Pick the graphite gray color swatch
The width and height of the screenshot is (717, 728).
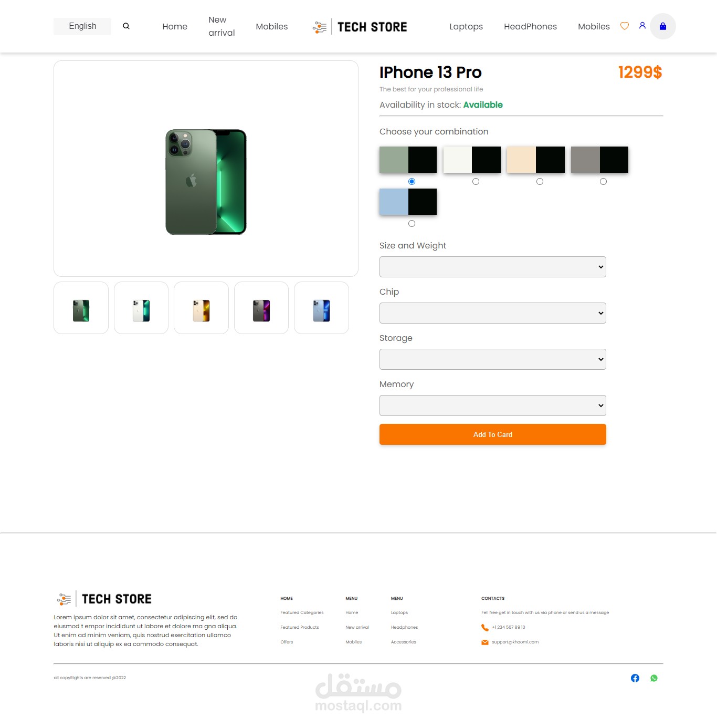(x=599, y=160)
